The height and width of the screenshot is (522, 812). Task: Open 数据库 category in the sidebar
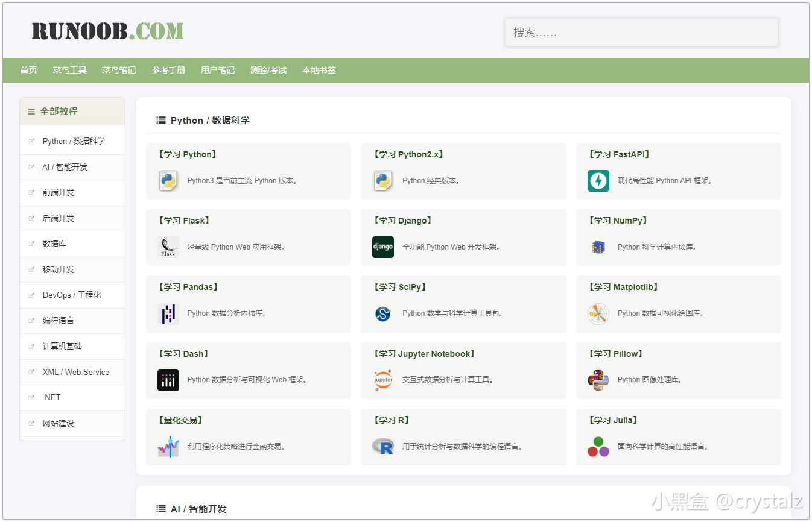[x=54, y=244]
